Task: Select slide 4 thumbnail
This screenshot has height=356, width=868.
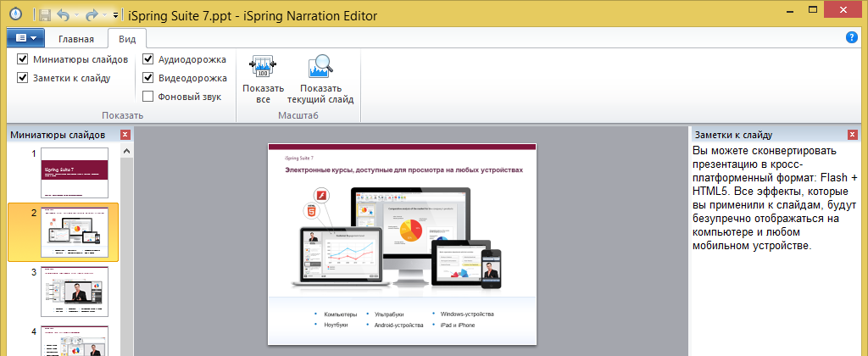Action: click(x=75, y=341)
